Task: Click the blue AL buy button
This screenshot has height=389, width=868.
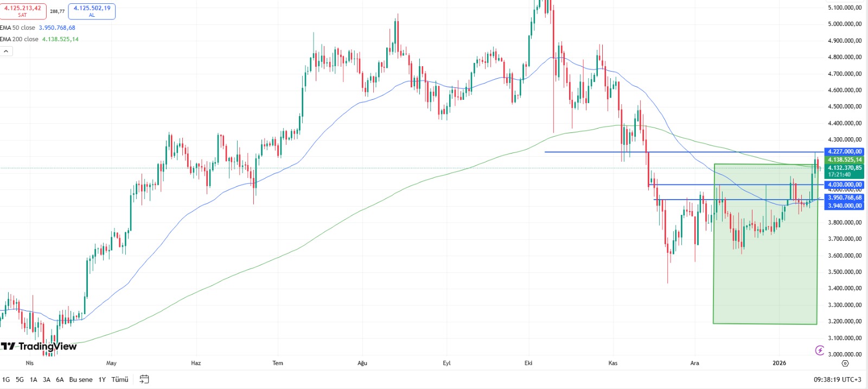Action: pyautogui.click(x=92, y=11)
